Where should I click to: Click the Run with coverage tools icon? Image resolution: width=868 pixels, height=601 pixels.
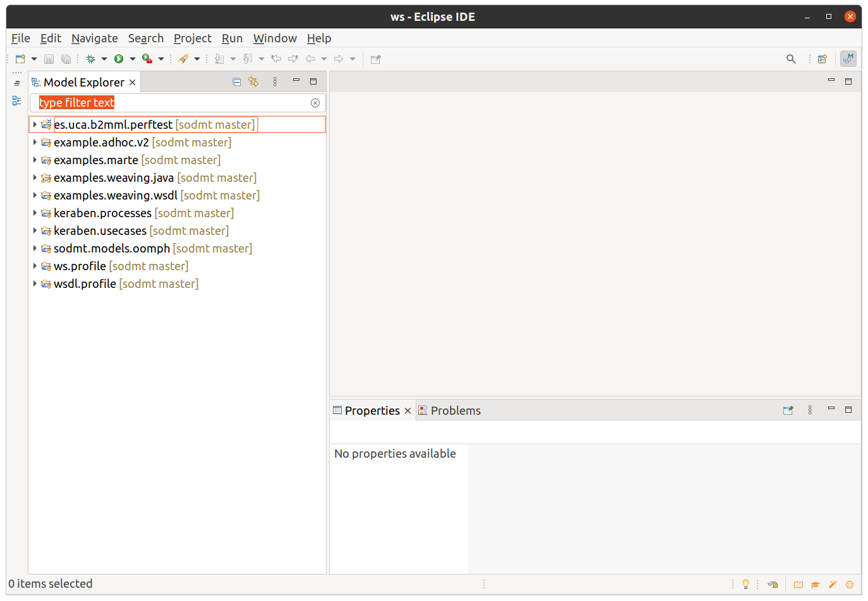coord(147,59)
